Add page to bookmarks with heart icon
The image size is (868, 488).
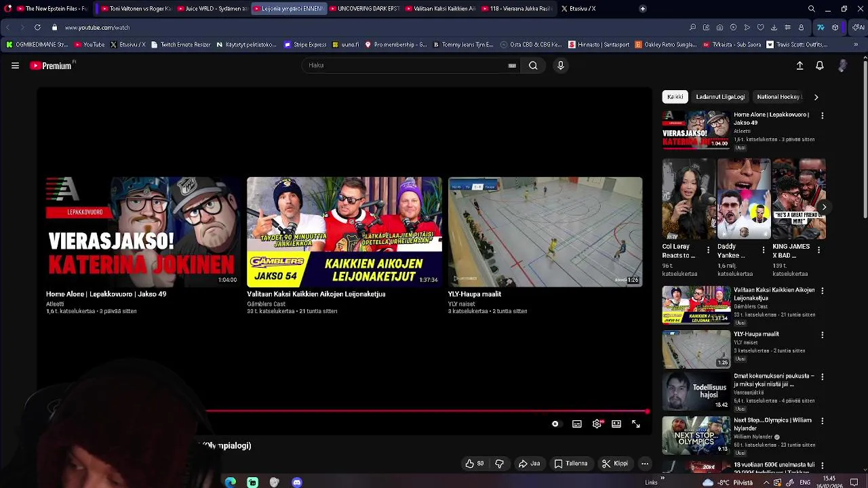(x=760, y=28)
